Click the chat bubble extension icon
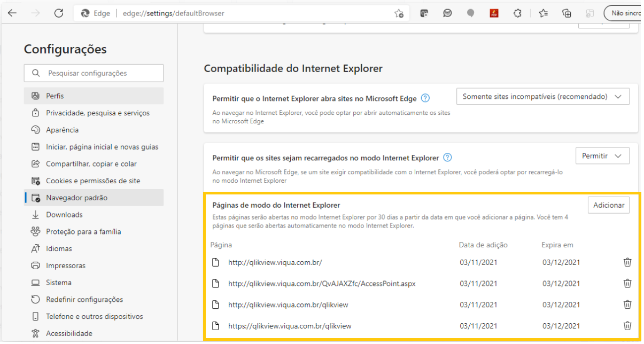 pyautogui.click(x=447, y=13)
